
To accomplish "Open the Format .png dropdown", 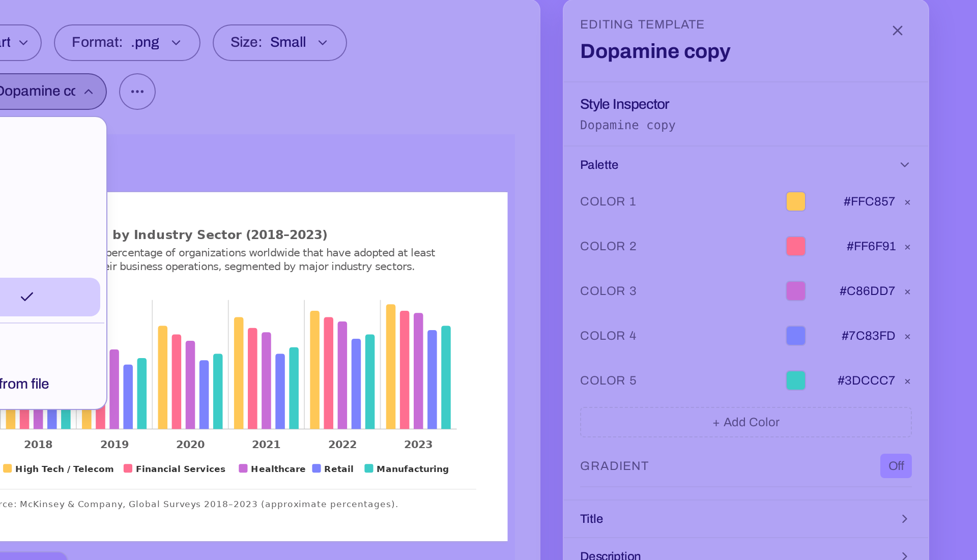I will [127, 43].
